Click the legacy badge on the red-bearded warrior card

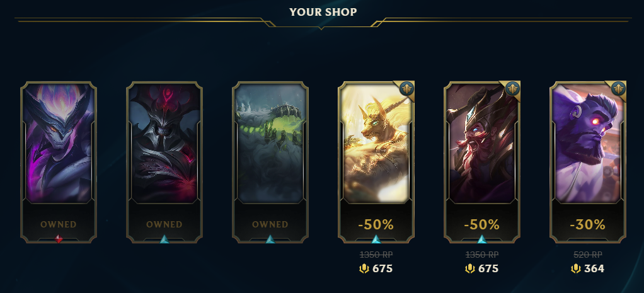[512, 88]
